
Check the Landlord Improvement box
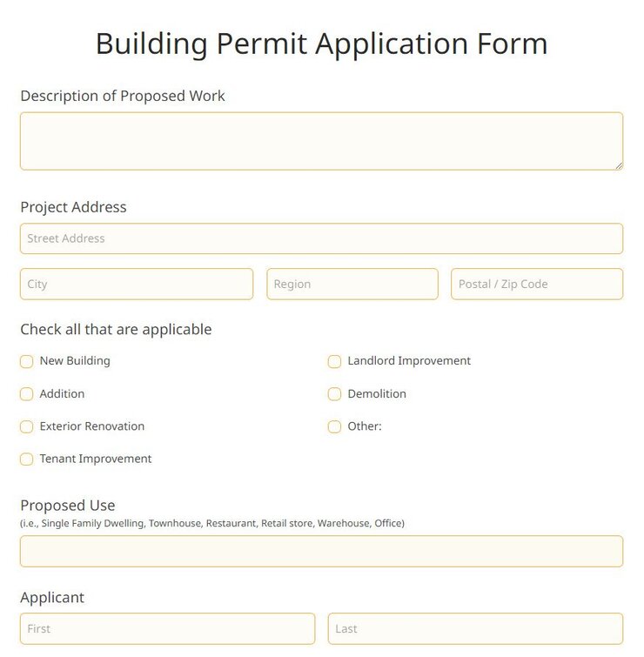334,361
